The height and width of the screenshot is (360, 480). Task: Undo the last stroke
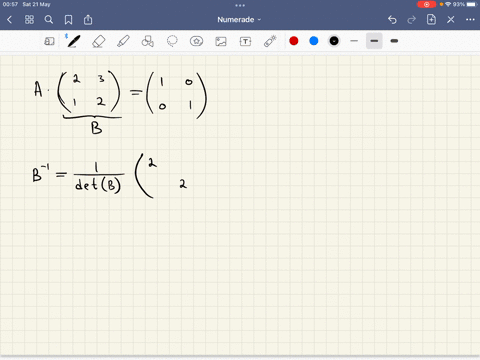tap(392, 20)
